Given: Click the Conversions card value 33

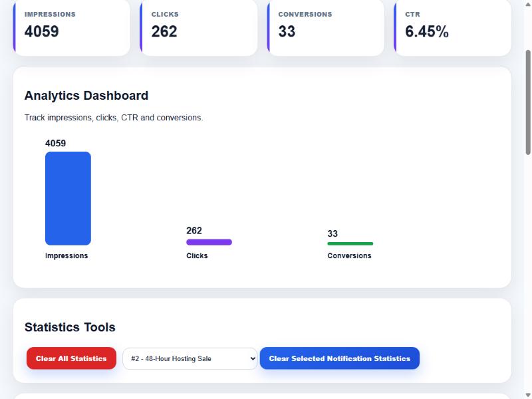Looking at the screenshot, I should click(287, 31).
